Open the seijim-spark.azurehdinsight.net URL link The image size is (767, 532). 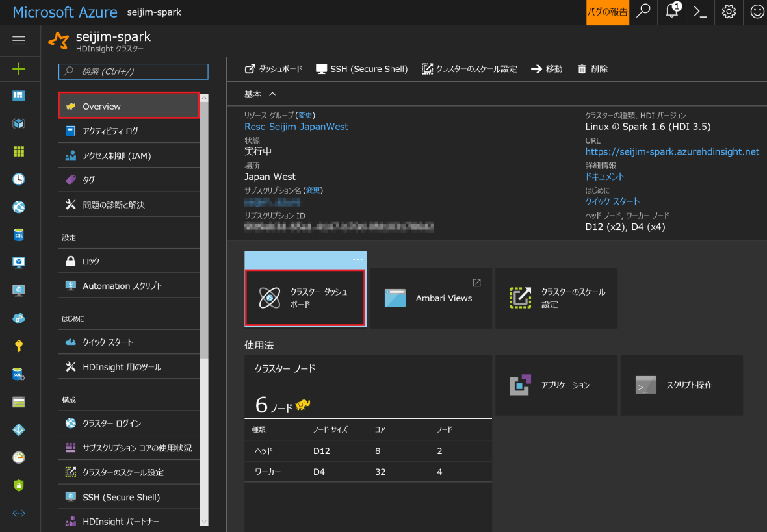coord(671,151)
